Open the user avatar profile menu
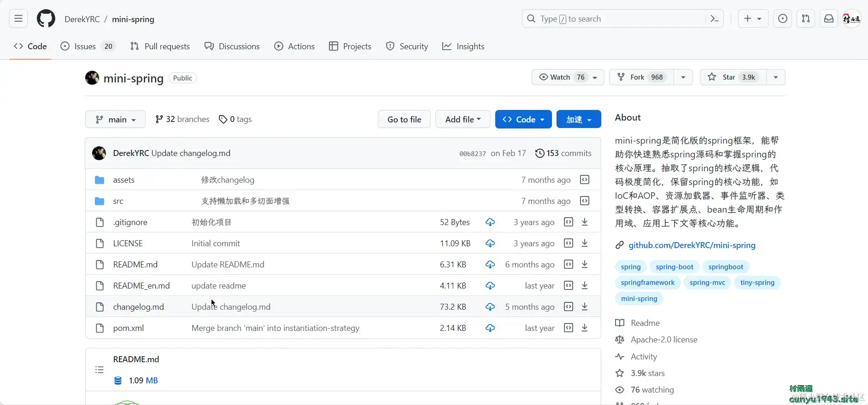Screen dimensions: 868x405 [x=851, y=19]
